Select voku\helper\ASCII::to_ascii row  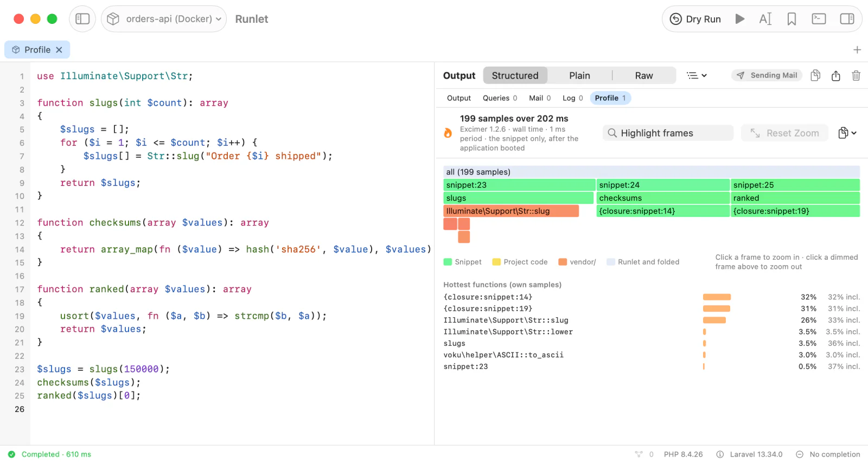tap(652, 355)
